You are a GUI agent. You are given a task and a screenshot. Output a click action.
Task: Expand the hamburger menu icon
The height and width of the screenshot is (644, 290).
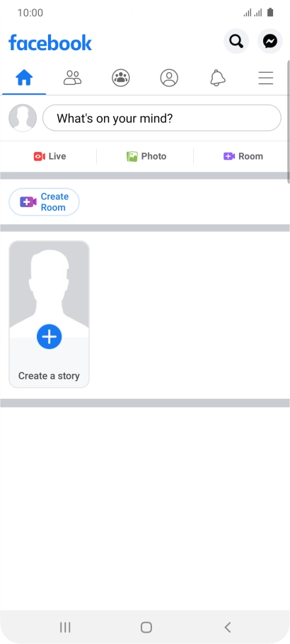tap(266, 78)
